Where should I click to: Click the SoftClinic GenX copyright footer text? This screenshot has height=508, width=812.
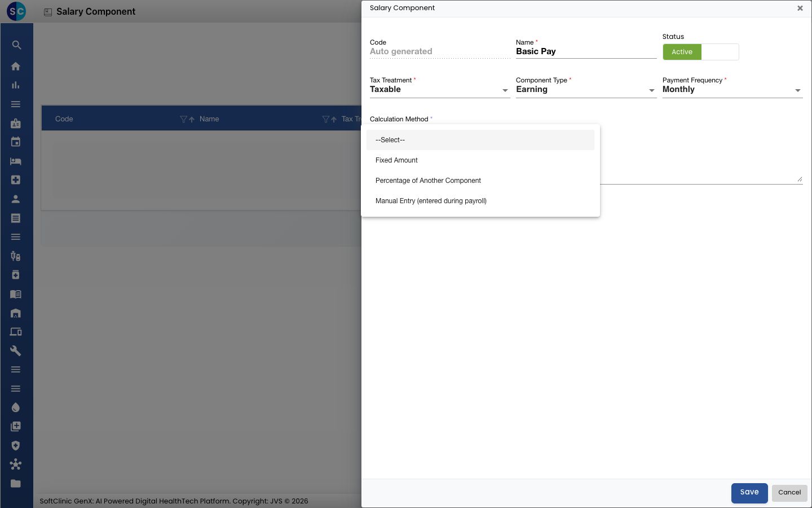coord(174,501)
